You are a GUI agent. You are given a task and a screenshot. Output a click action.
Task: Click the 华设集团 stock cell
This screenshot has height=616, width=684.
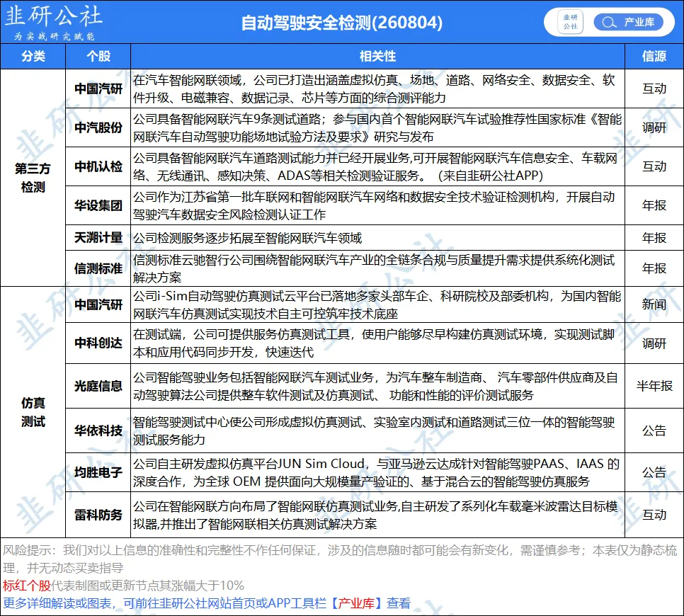coord(98,205)
